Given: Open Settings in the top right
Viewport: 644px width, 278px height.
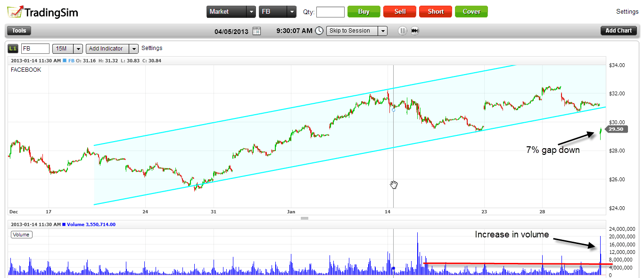Looking at the screenshot, I should click(627, 12).
